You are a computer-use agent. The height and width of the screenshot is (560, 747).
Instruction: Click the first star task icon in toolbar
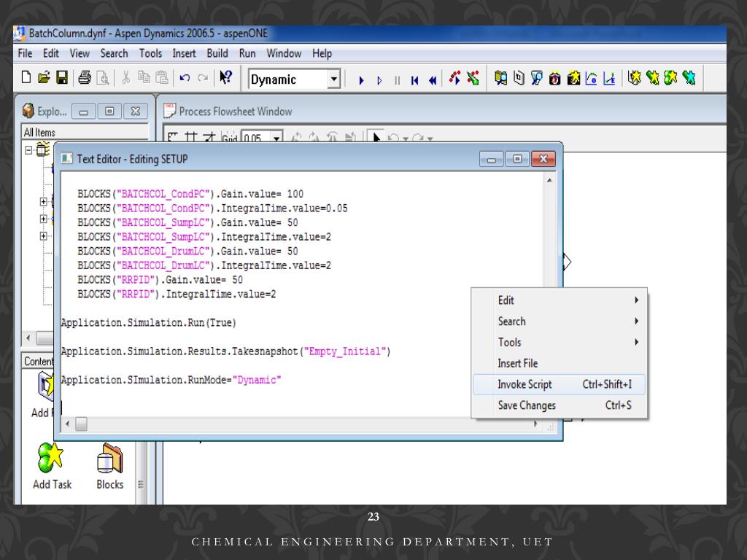pos(634,77)
